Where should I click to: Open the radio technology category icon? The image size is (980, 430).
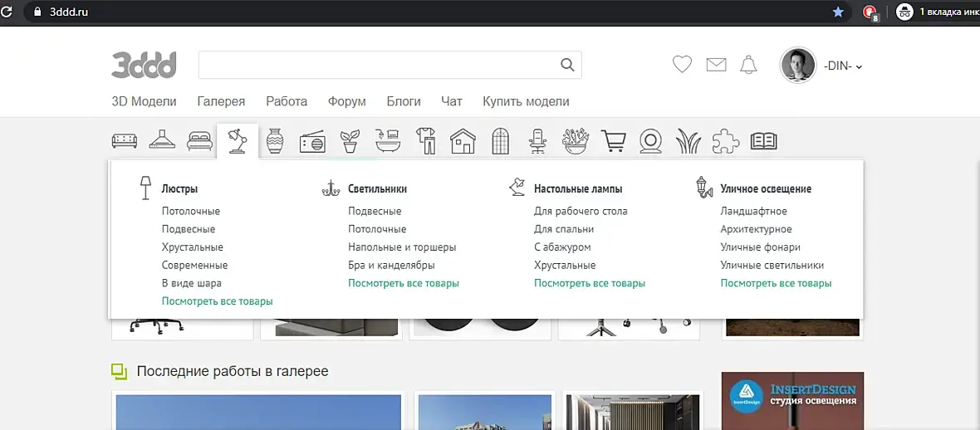coord(312,143)
